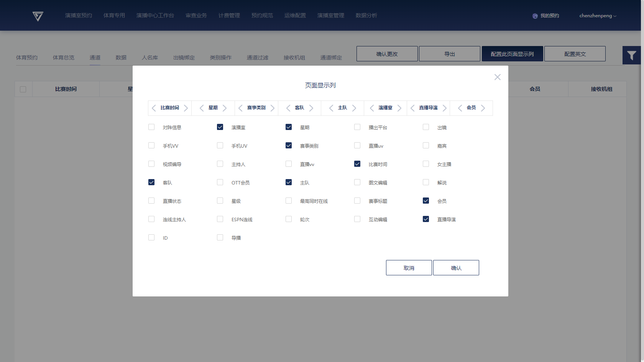
Task: Select the table header select-all checkbox
Action: pyautogui.click(x=23, y=89)
